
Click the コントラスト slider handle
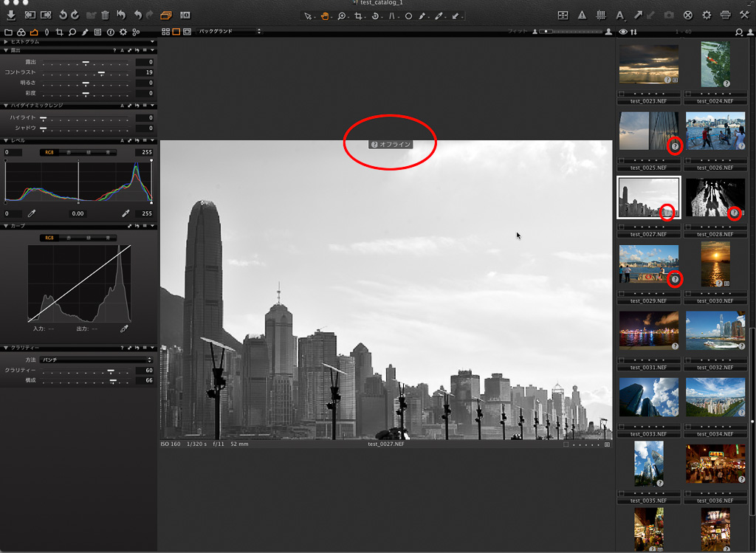coord(101,72)
